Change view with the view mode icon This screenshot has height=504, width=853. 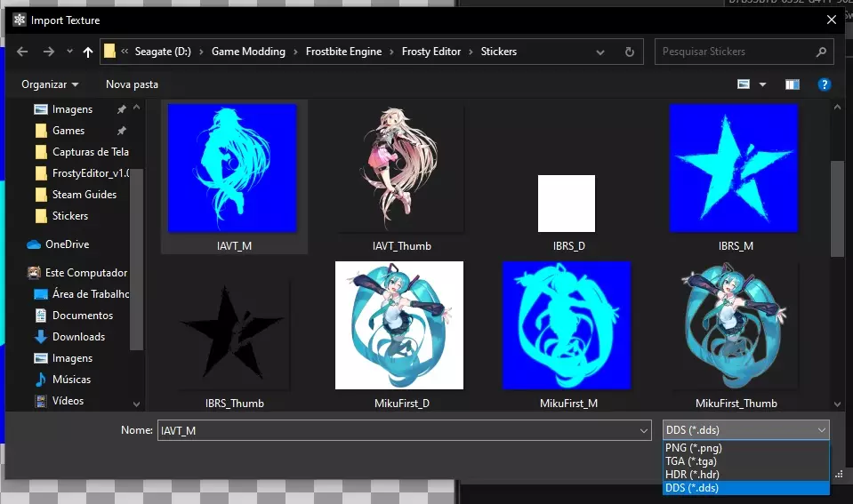tap(744, 84)
